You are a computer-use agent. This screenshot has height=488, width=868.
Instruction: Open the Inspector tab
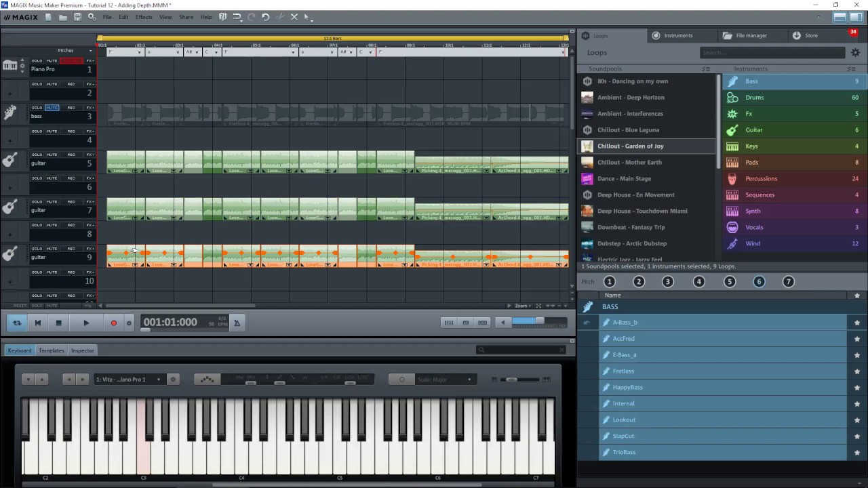pyautogui.click(x=83, y=350)
